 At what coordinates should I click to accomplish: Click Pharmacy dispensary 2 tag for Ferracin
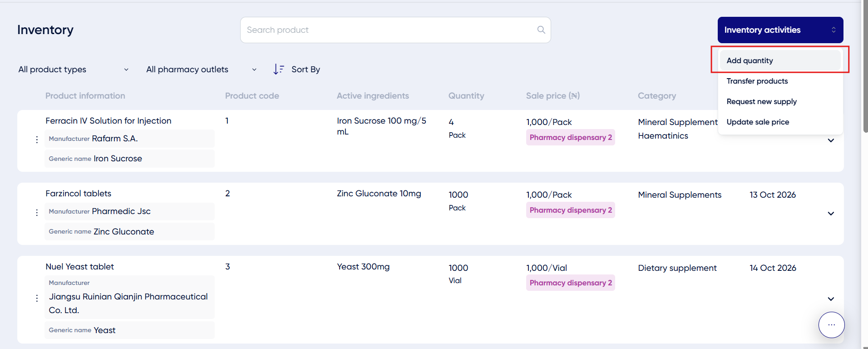coord(571,137)
